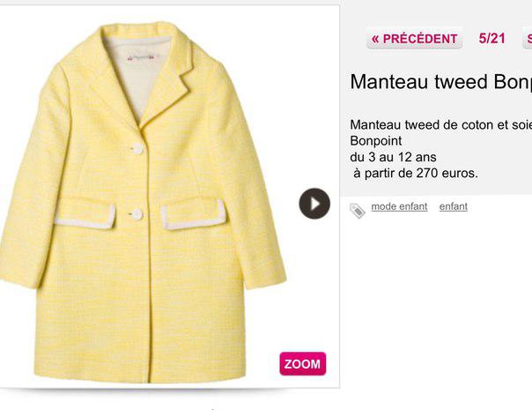Click the lower white button on the coat

point(137,212)
